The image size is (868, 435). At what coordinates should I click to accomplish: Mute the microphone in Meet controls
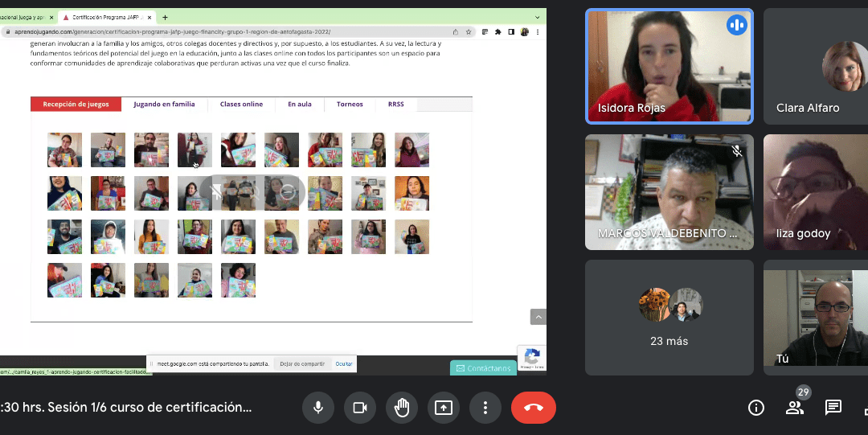pos(318,408)
